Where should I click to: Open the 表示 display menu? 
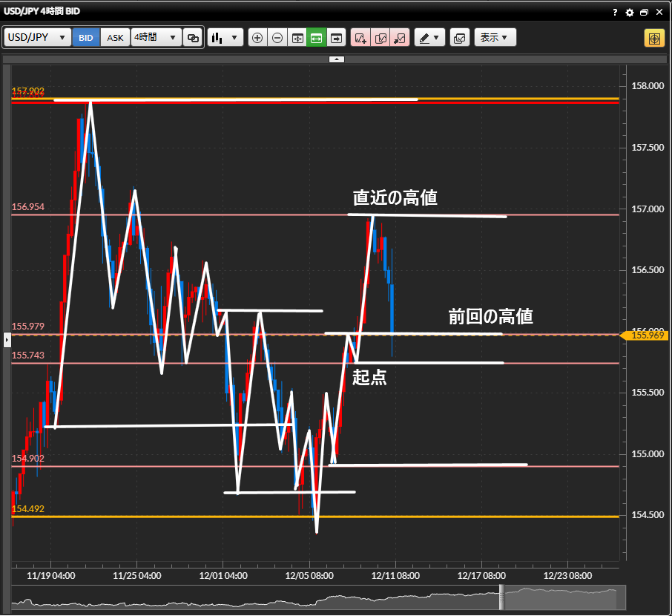tap(495, 38)
